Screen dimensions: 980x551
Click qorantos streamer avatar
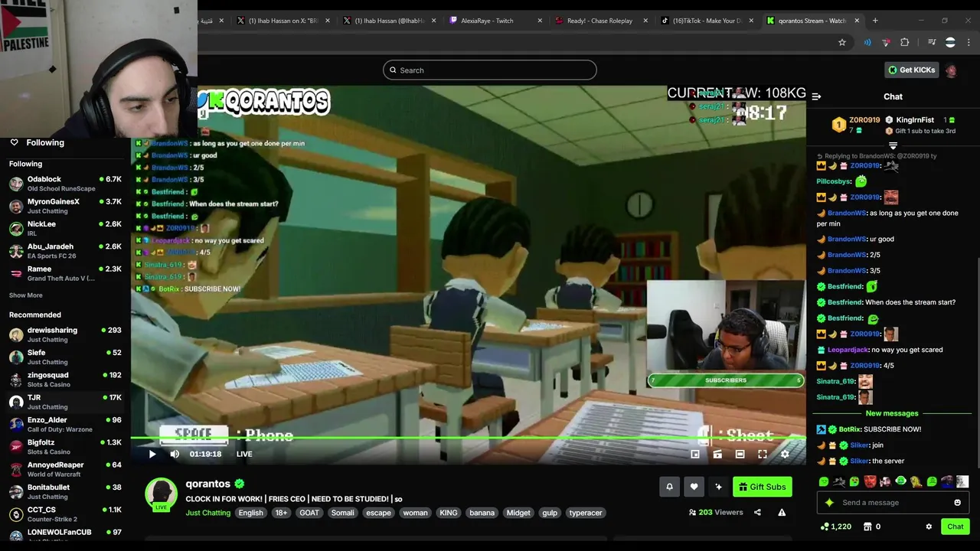pyautogui.click(x=162, y=494)
